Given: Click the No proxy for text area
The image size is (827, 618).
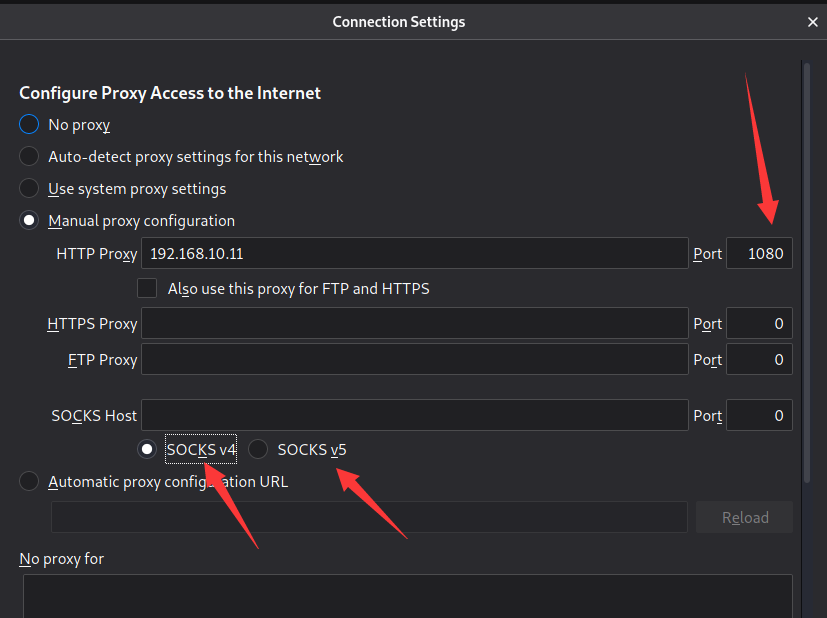Looking at the screenshot, I should pos(406,595).
